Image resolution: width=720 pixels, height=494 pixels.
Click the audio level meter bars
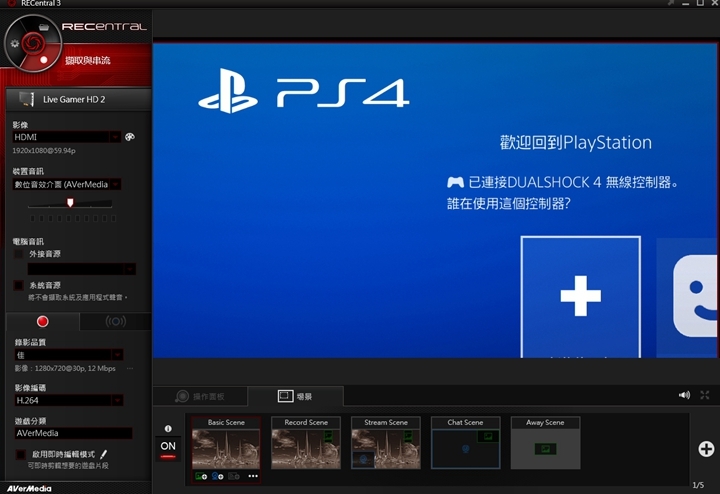[x=73, y=218]
